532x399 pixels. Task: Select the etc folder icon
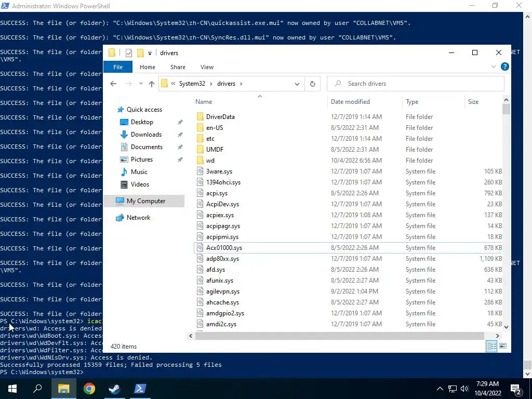[200, 138]
